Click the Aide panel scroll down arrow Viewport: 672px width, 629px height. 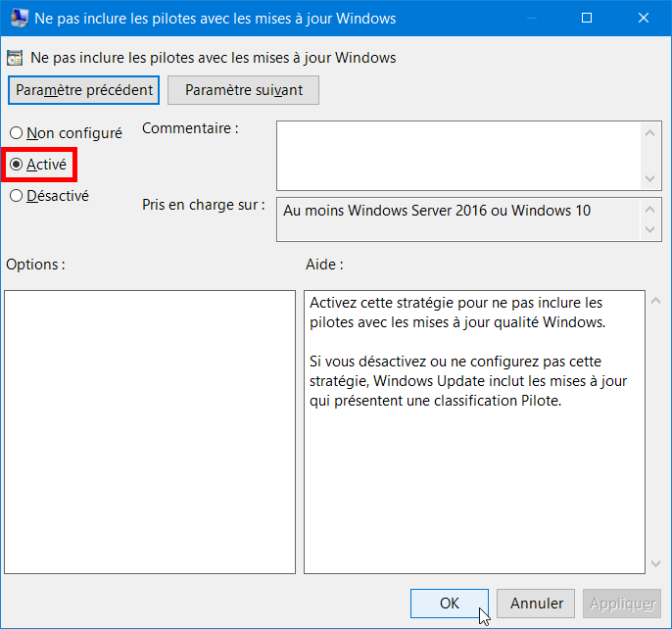click(655, 563)
